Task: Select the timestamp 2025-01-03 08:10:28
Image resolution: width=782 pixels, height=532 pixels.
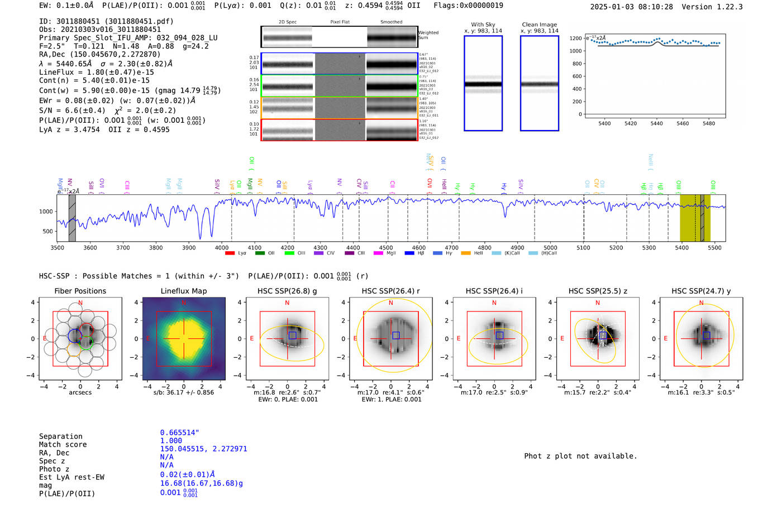Action: pos(632,7)
